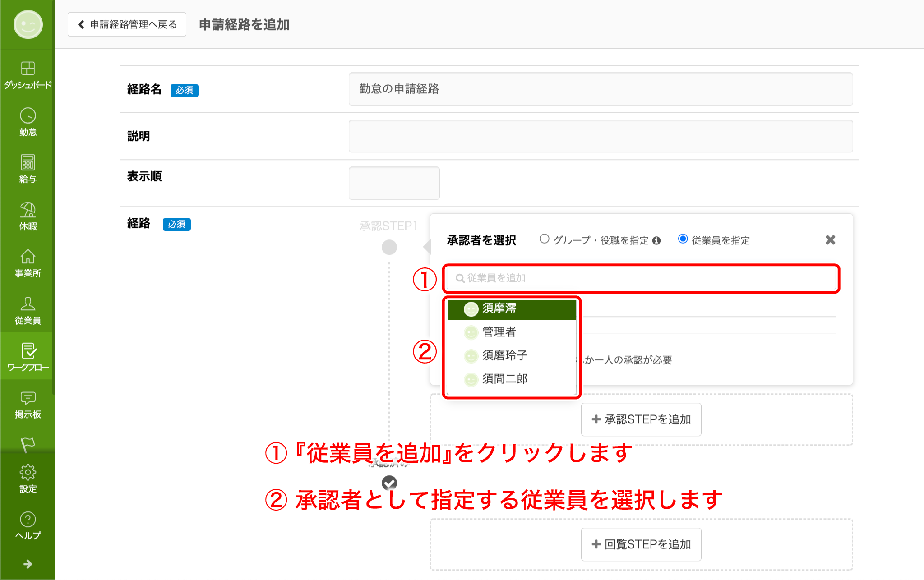
Task: Click the 説明 input field
Action: [x=601, y=136]
